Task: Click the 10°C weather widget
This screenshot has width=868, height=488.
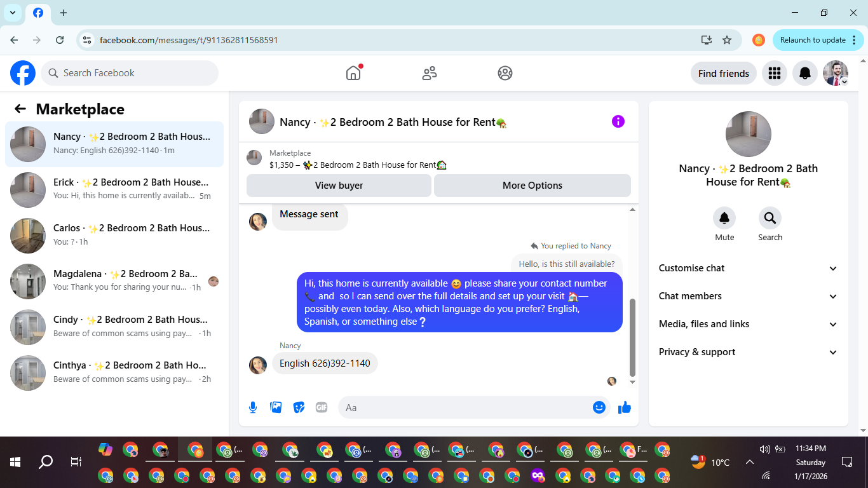Action: pos(710,462)
